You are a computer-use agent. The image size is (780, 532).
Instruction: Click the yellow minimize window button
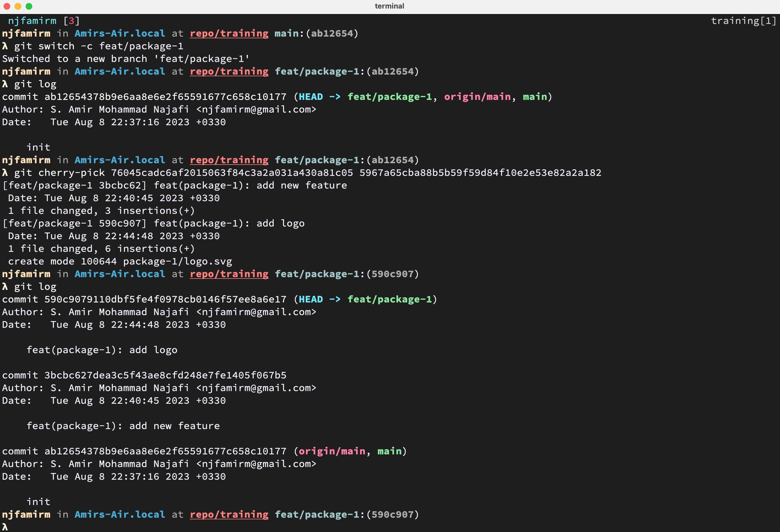pyautogui.click(x=18, y=6)
